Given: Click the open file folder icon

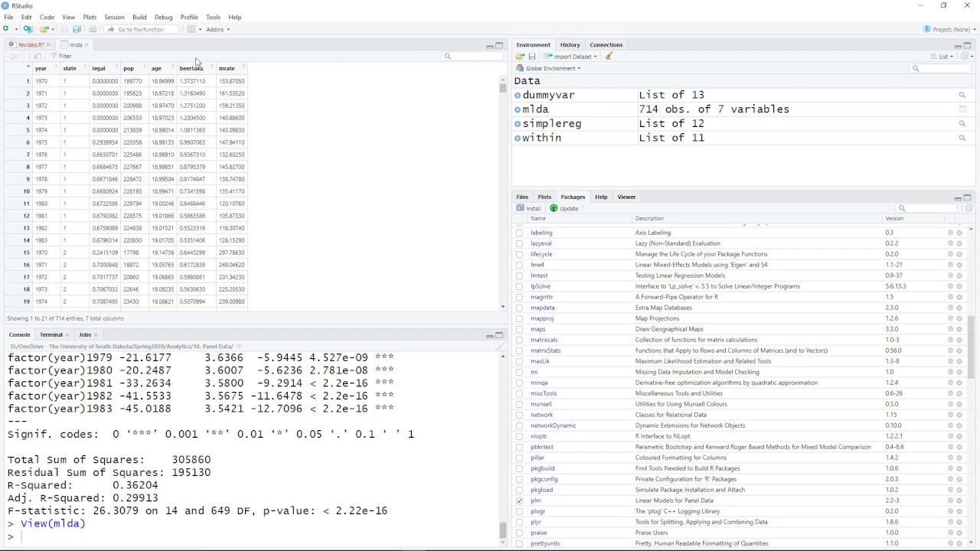Looking at the screenshot, I should pos(44,29).
